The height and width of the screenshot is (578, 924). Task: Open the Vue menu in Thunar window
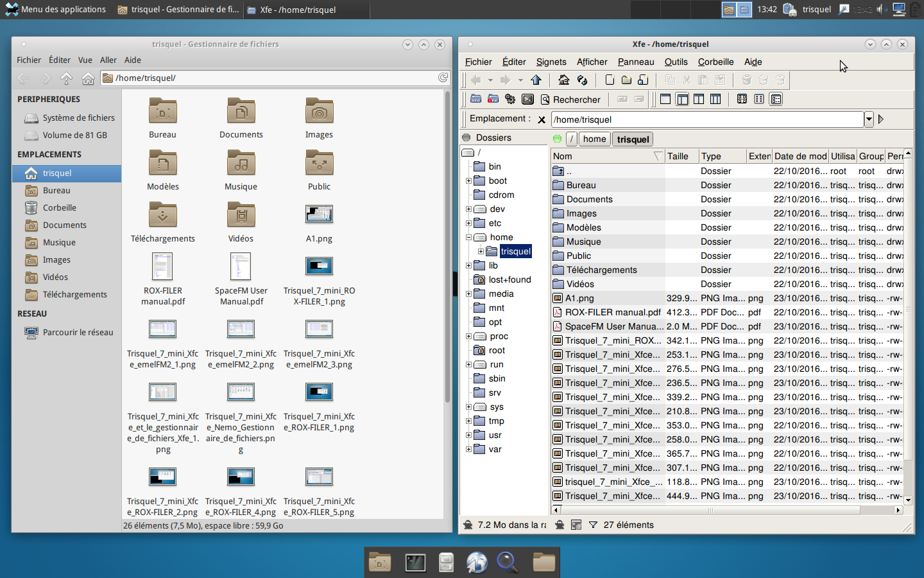pos(85,60)
